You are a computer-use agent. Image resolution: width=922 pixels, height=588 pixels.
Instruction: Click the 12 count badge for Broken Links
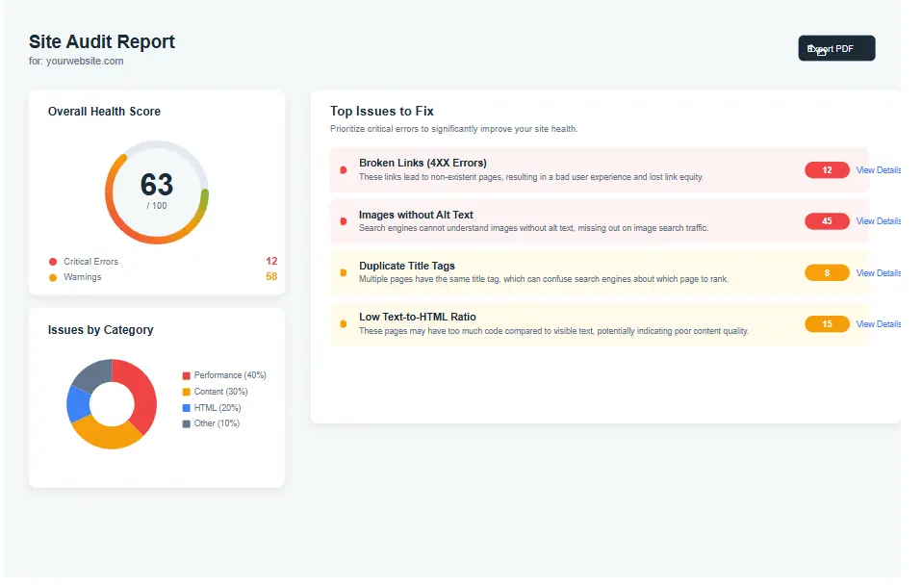[828, 169]
